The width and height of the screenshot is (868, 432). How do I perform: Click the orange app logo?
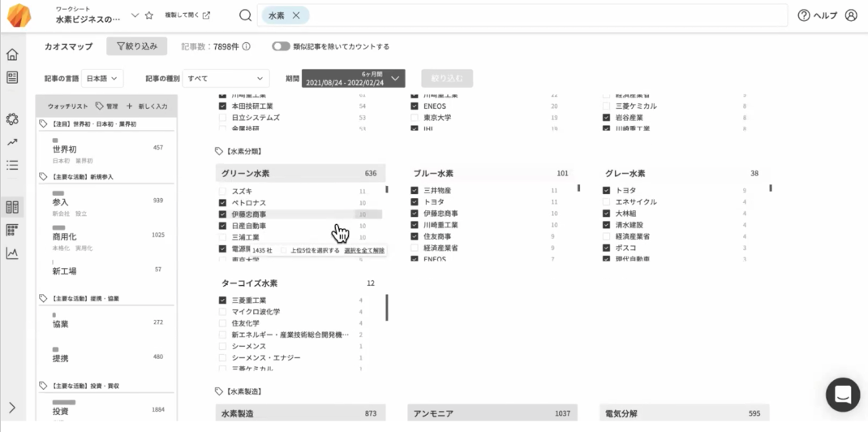click(x=19, y=15)
